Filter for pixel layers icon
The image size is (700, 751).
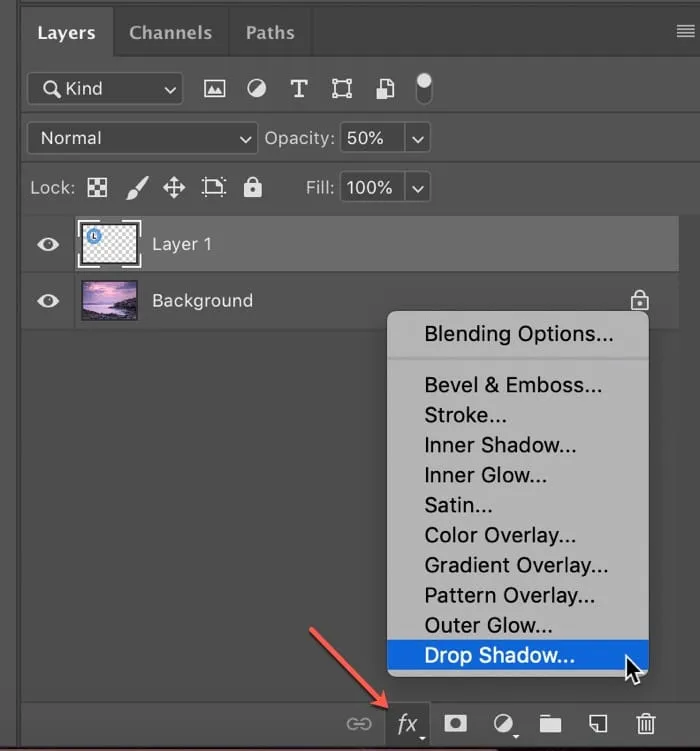point(214,88)
